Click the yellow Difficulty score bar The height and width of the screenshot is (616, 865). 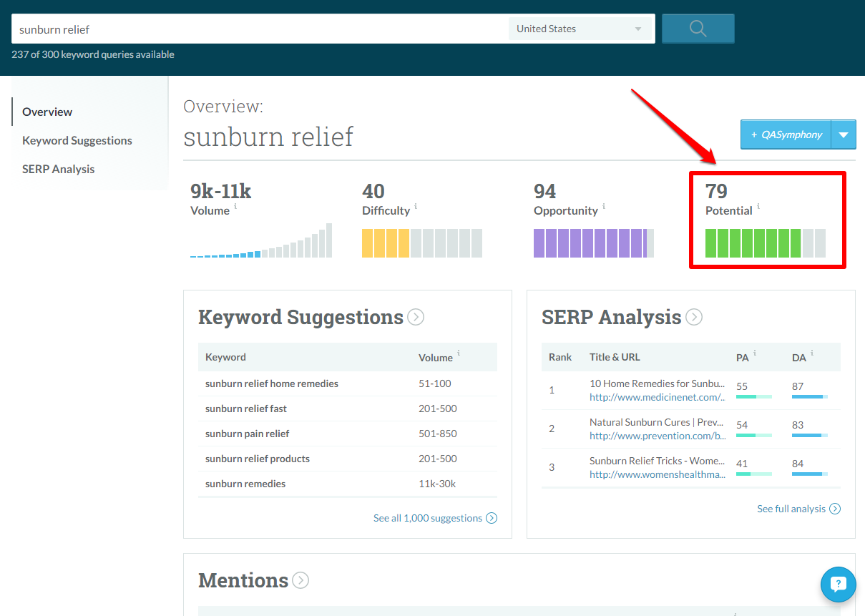422,243
